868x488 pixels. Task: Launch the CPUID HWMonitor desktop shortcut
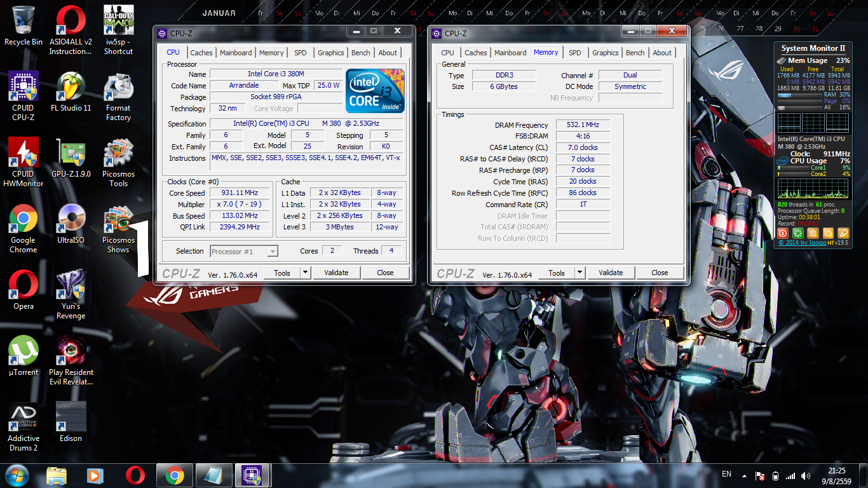[x=24, y=163]
